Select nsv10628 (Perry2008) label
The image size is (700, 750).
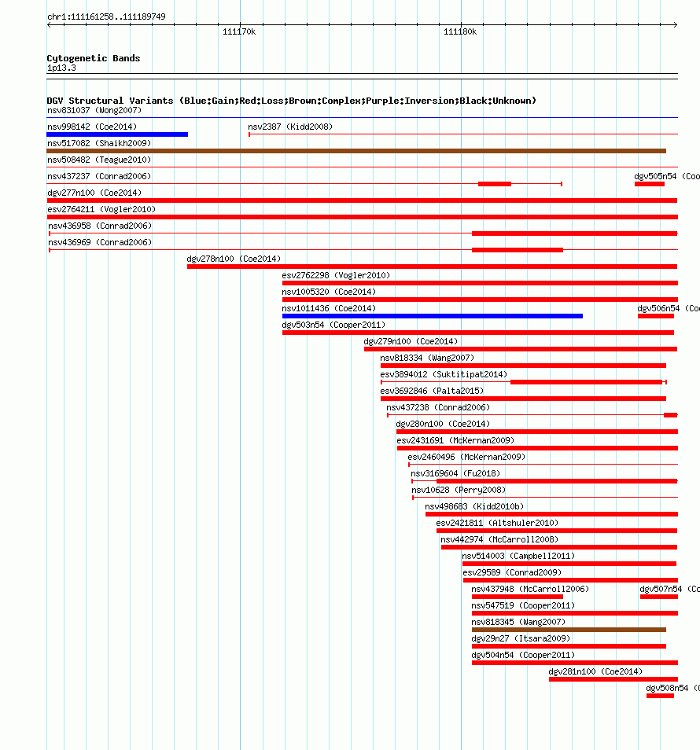[x=459, y=490]
